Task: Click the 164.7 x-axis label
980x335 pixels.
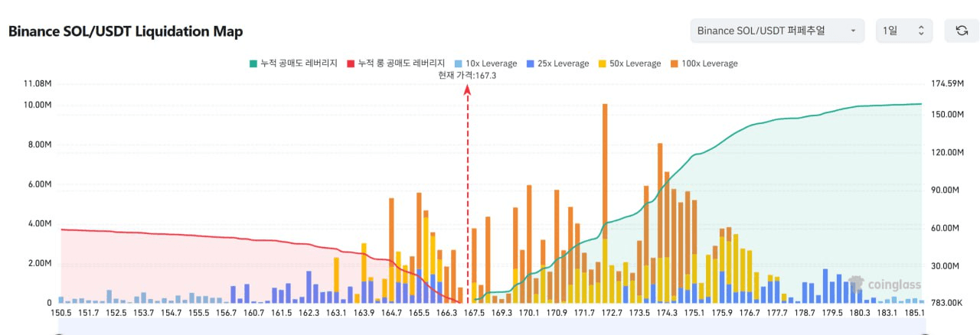Action: [391, 313]
